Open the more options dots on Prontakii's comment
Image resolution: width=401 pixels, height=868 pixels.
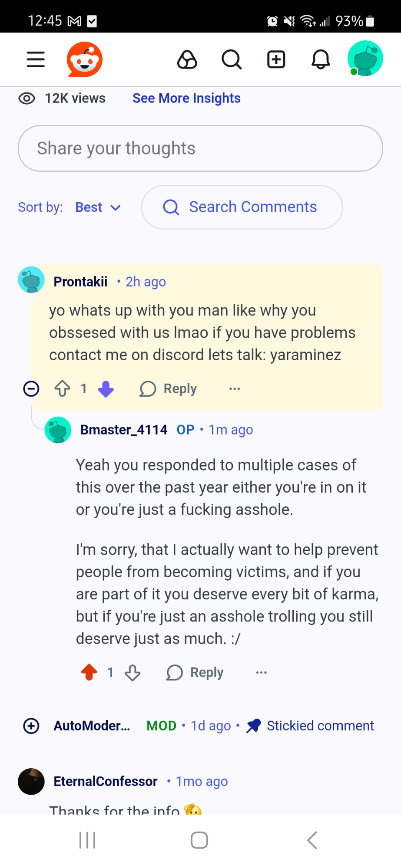pyautogui.click(x=235, y=389)
